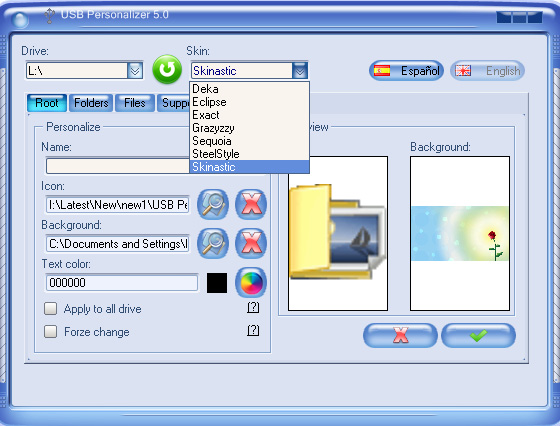Choose Exact skin from list
Image resolution: width=560 pixels, height=426 pixels.
tap(249, 115)
